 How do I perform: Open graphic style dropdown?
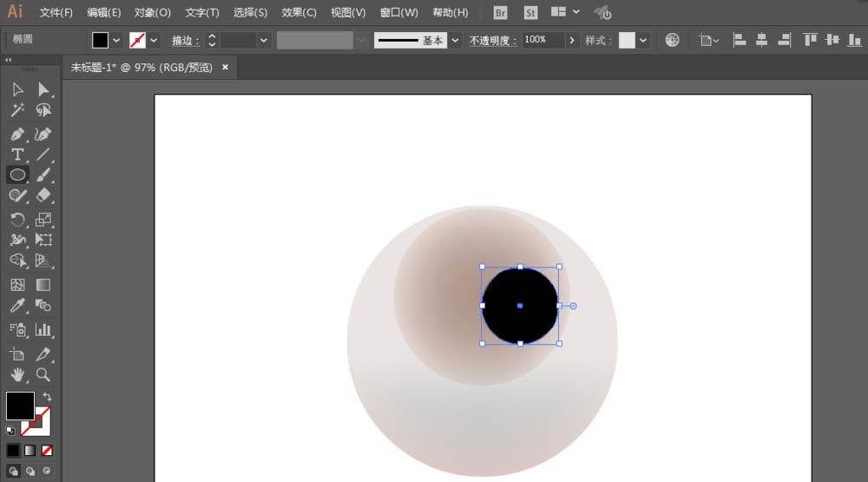point(643,41)
